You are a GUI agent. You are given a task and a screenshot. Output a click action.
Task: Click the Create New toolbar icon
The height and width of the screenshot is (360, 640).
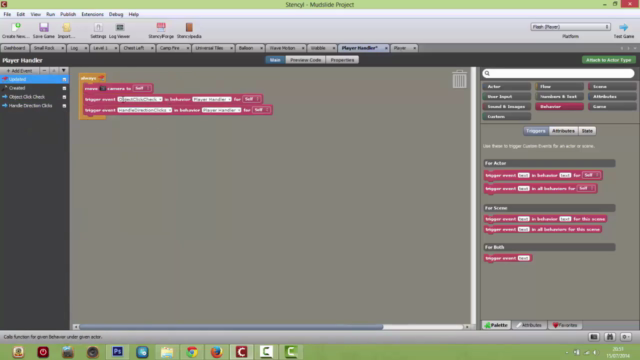[16, 28]
